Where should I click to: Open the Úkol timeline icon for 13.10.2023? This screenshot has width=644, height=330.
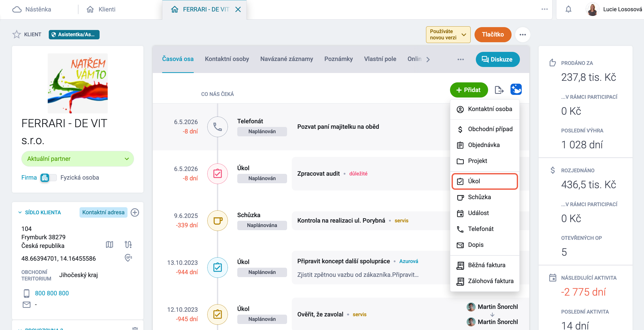(217, 267)
